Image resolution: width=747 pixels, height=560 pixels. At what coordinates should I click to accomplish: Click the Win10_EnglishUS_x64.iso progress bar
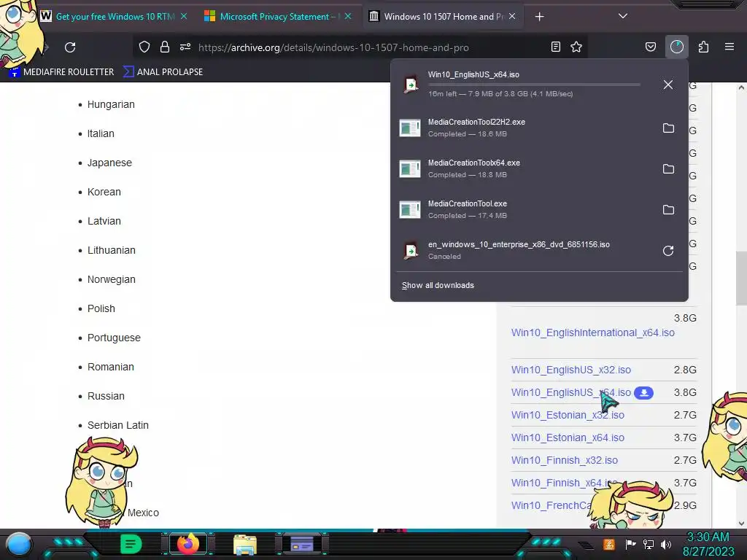(x=534, y=85)
